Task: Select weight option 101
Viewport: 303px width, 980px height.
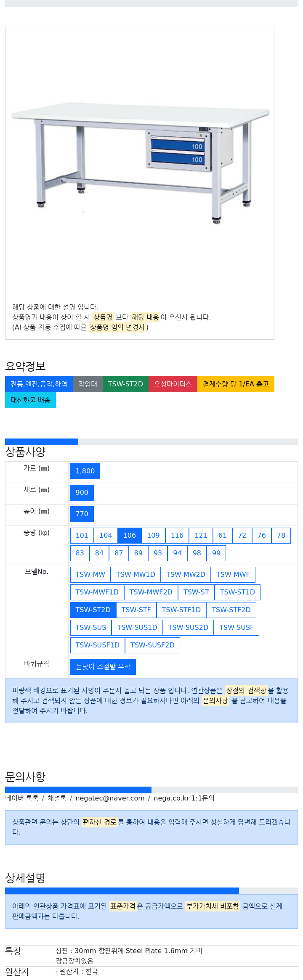Action: (82, 535)
